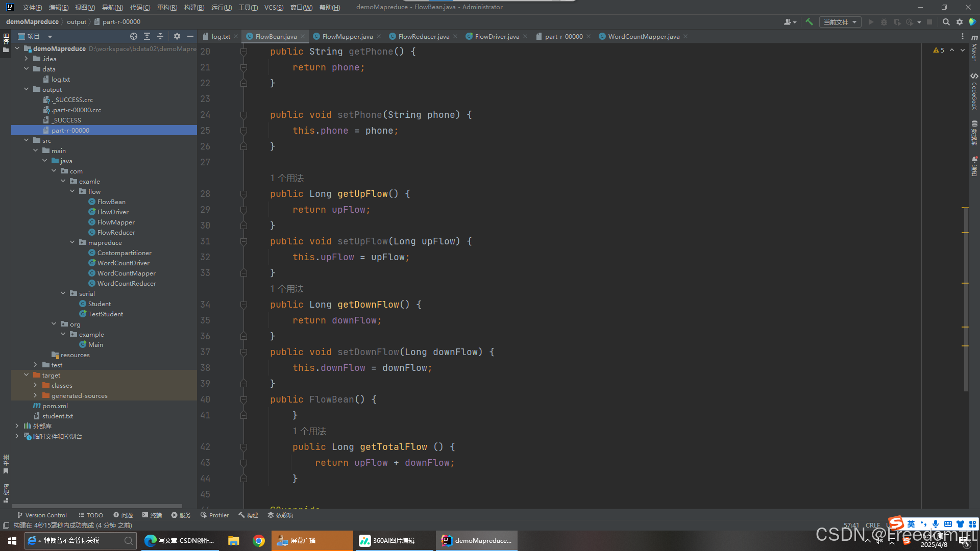Image resolution: width=980 pixels, height=551 pixels.
Task: Click the 1 个用法 hint above getUpFlow
Action: pyautogui.click(x=287, y=178)
